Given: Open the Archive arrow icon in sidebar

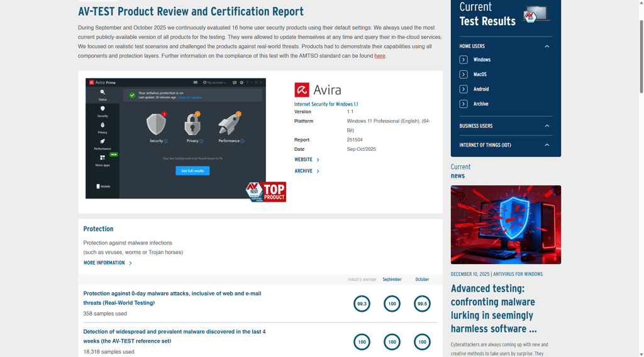Looking at the screenshot, I should click(464, 104).
